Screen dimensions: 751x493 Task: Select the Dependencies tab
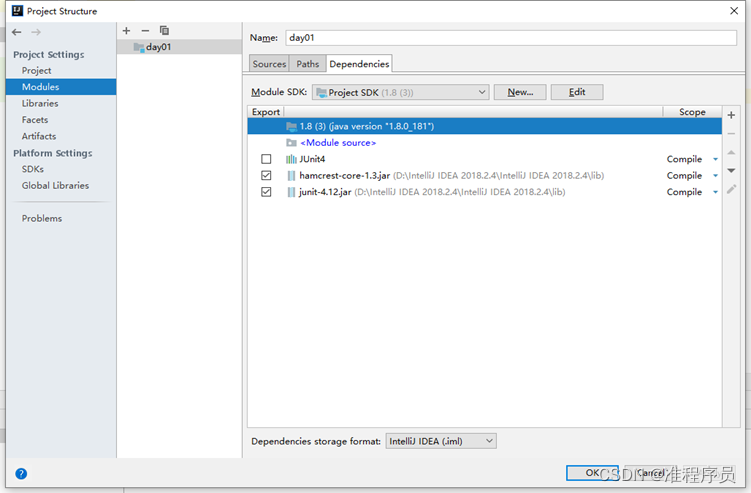point(359,64)
